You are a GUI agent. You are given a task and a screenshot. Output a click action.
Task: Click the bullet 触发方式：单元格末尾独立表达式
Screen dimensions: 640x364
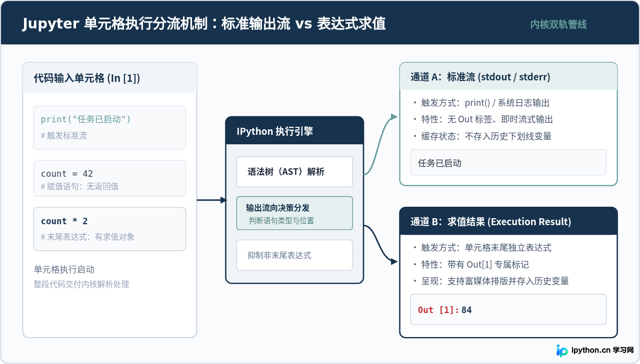coord(481,248)
